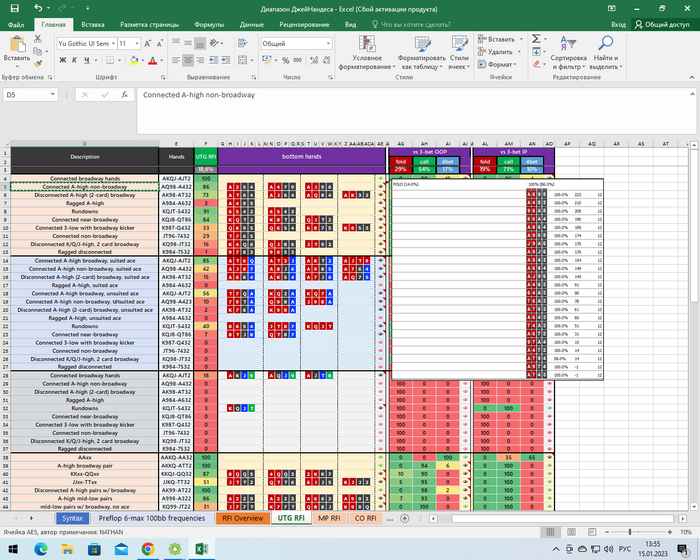Click the insert function fx icon
Viewport: 700px width, 560px height.
tap(125, 95)
